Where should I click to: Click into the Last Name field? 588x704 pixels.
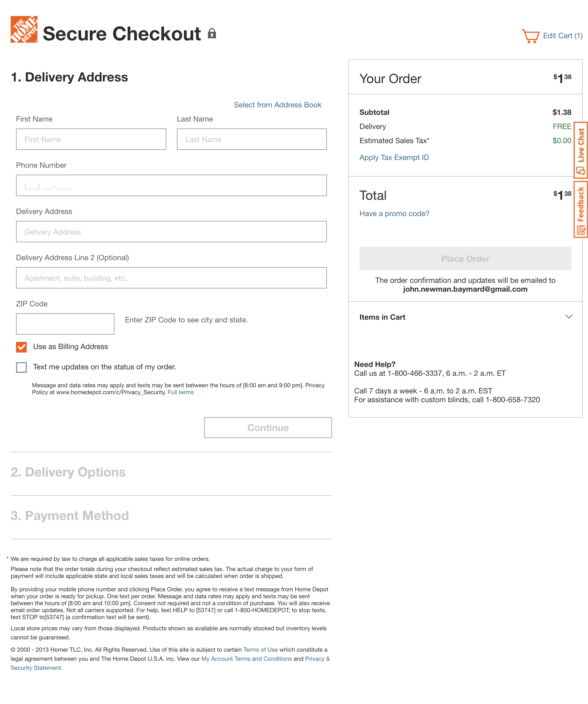pyautogui.click(x=252, y=139)
